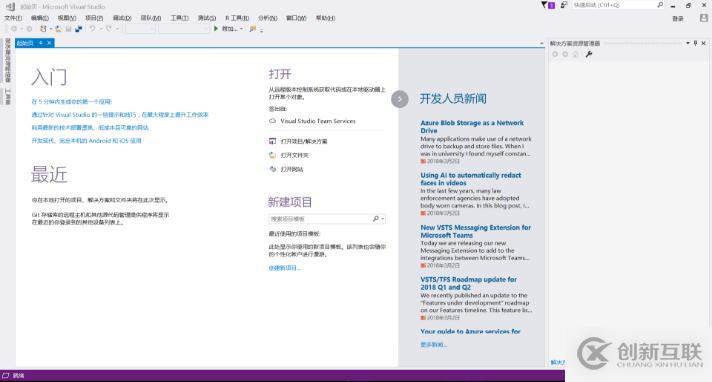Click the open website icon

(x=272, y=169)
